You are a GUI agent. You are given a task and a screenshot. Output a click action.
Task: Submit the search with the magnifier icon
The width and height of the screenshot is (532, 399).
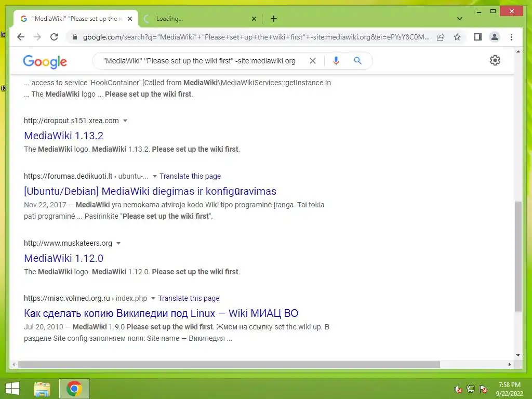pyautogui.click(x=357, y=61)
